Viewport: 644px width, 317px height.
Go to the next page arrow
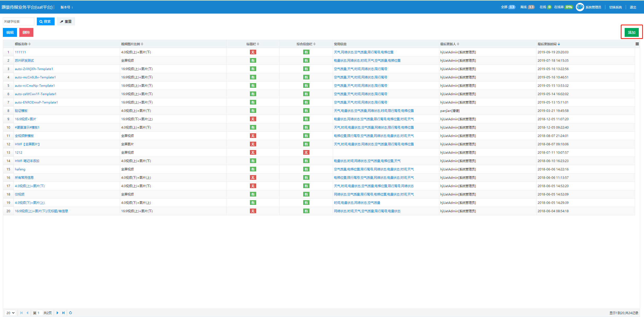pyautogui.click(x=57, y=313)
